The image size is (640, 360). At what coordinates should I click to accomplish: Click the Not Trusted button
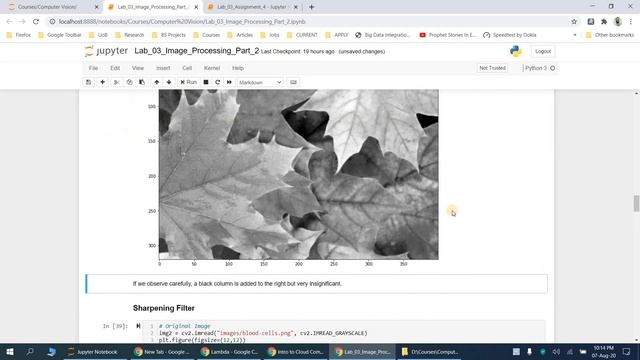click(492, 68)
